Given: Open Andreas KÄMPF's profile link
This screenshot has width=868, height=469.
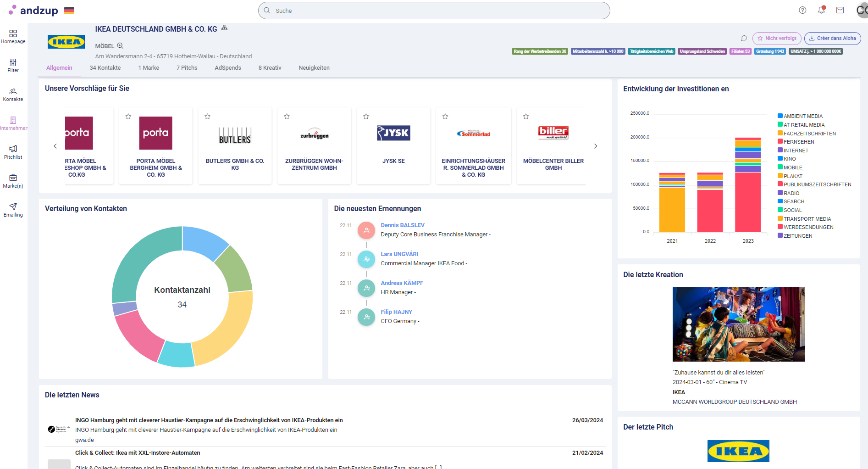Looking at the screenshot, I should (x=402, y=283).
